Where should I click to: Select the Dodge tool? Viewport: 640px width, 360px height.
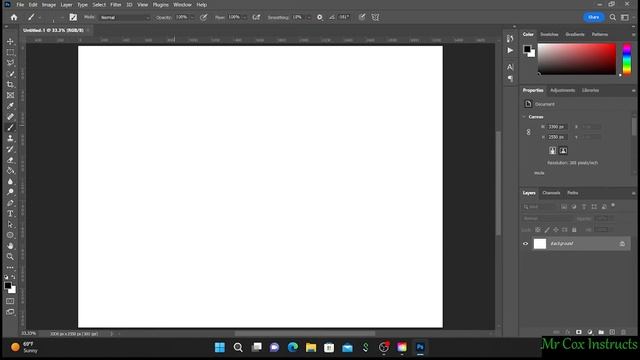pos(10,192)
